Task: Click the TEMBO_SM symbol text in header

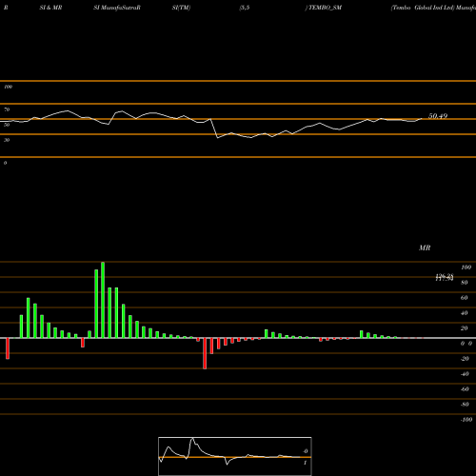Action: coord(325,8)
